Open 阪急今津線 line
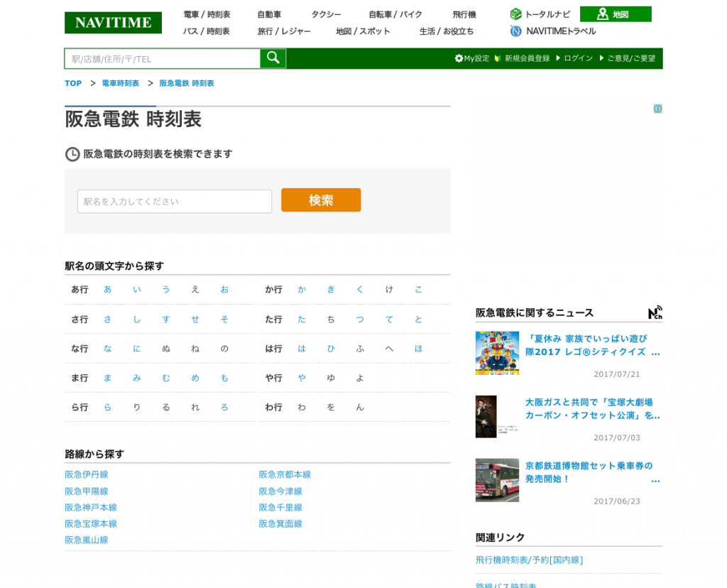 280,491
